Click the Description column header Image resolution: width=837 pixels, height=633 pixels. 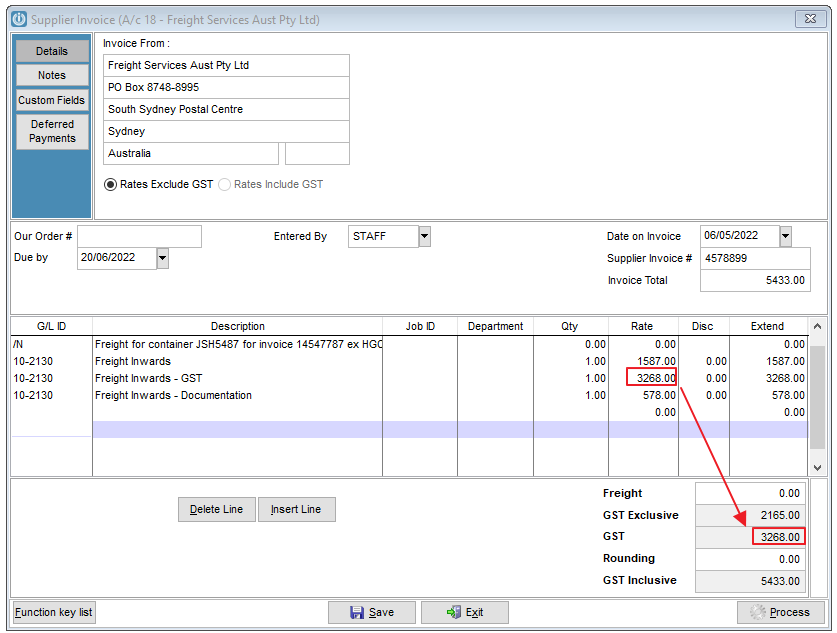238,327
